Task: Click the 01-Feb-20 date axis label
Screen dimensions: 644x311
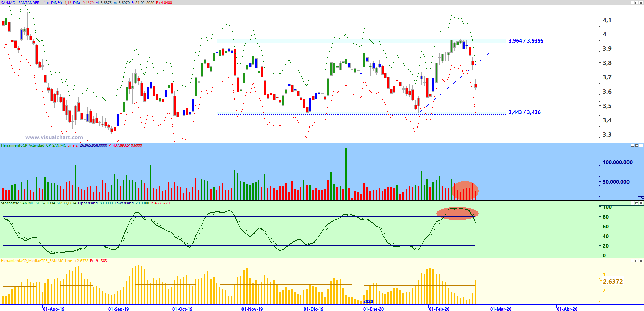Action: [439, 309]
